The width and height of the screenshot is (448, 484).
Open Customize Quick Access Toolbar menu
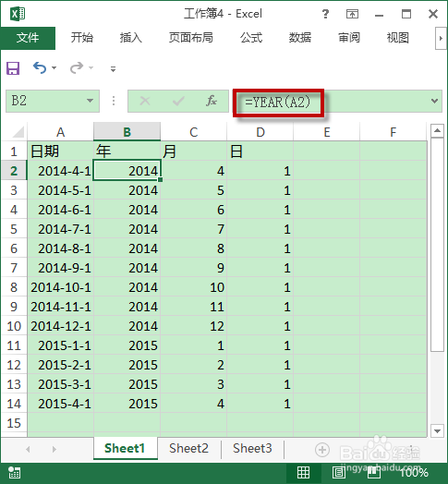point(113,69)
